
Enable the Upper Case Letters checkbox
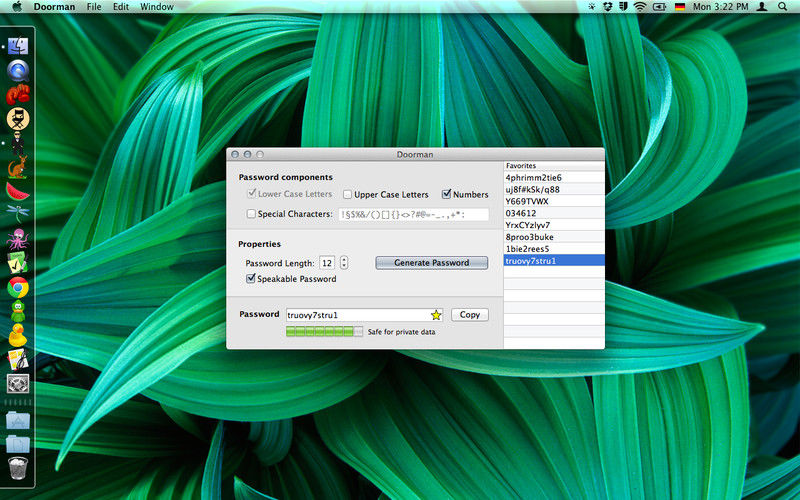click(x=347, y=194)
